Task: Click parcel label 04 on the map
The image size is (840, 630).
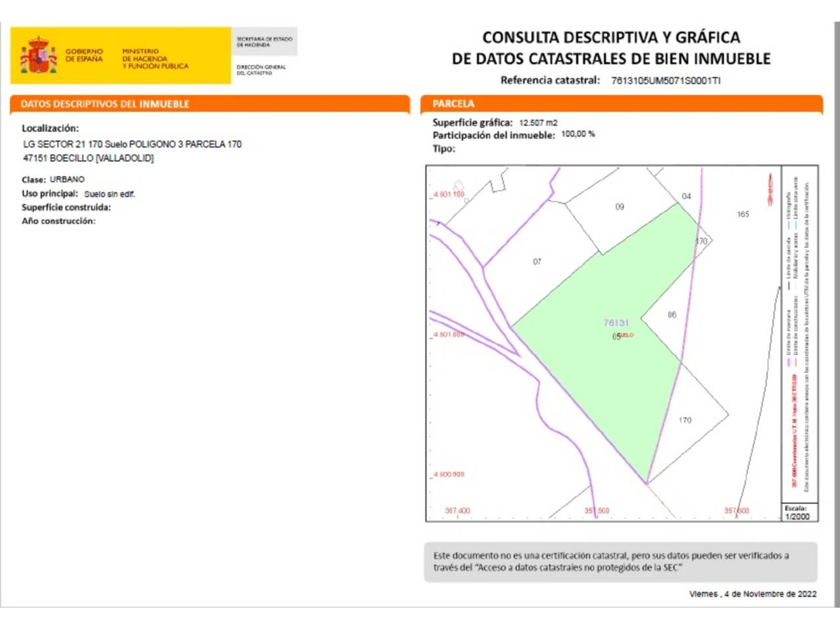Action: (686, 196)
